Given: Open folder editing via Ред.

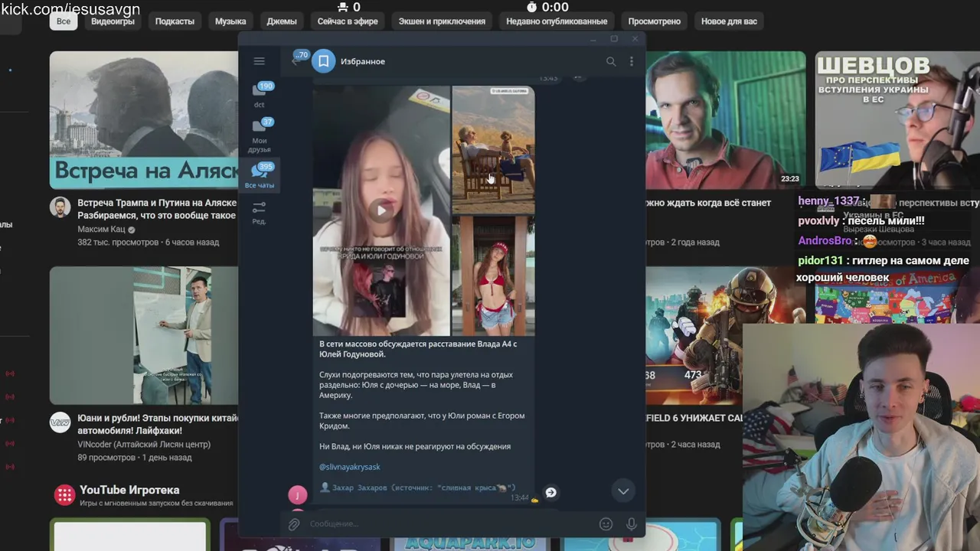Looking at the screenshot, I should 260,212.
